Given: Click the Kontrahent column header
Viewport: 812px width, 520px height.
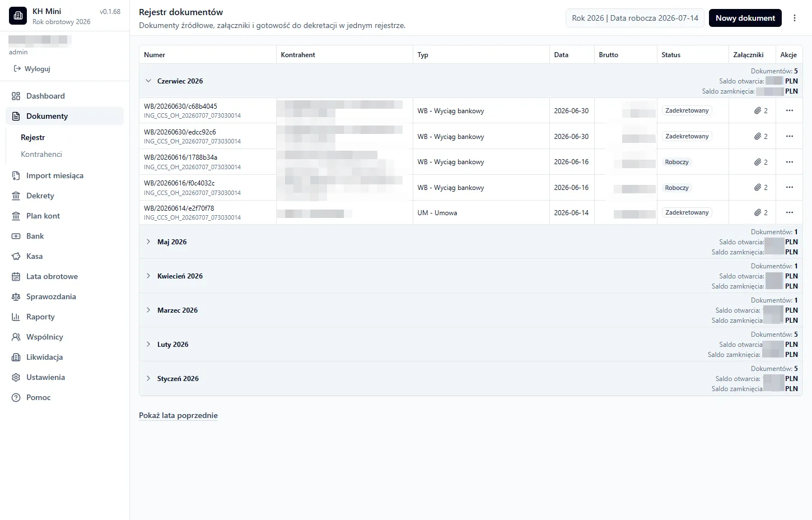Looking at the screenshot, I should tap(298, 55).
